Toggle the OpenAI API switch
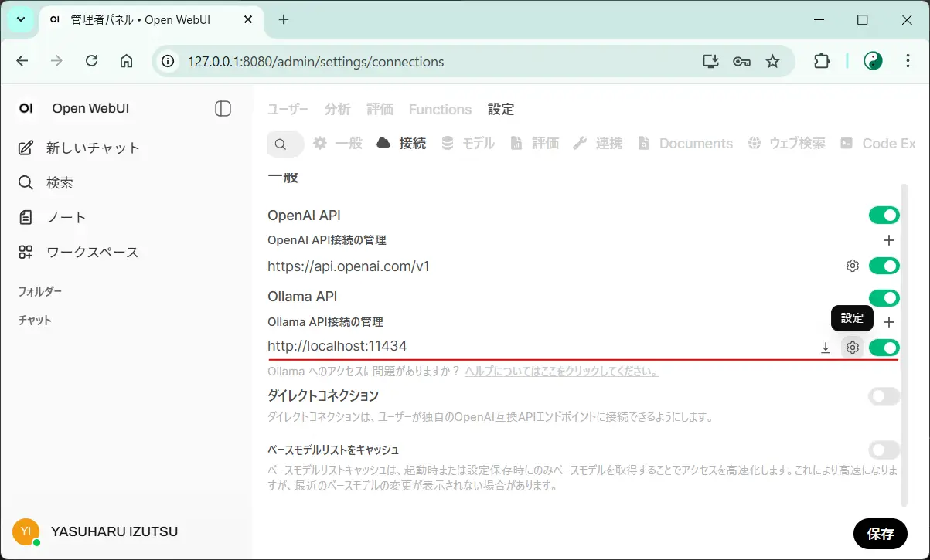 [884, 215]
